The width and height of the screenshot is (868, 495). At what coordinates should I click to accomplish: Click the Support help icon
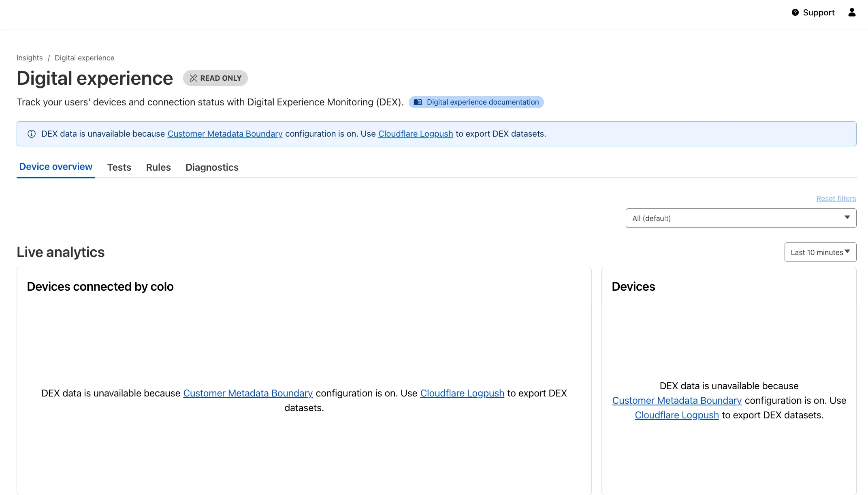[x=795, y=12]
